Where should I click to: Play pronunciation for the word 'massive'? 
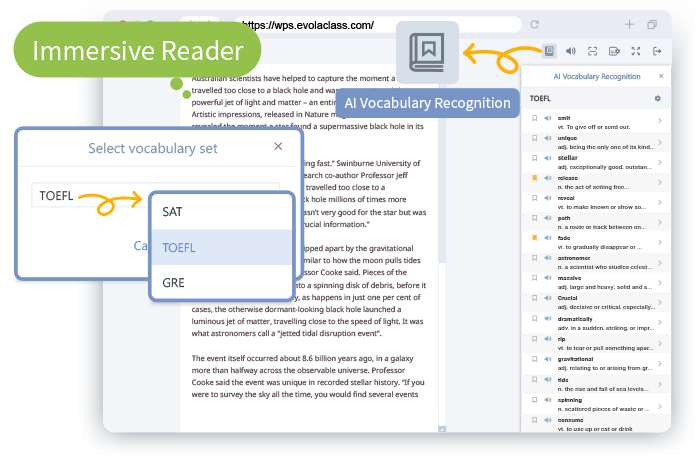pyautogui.click(x=547, y=279)
